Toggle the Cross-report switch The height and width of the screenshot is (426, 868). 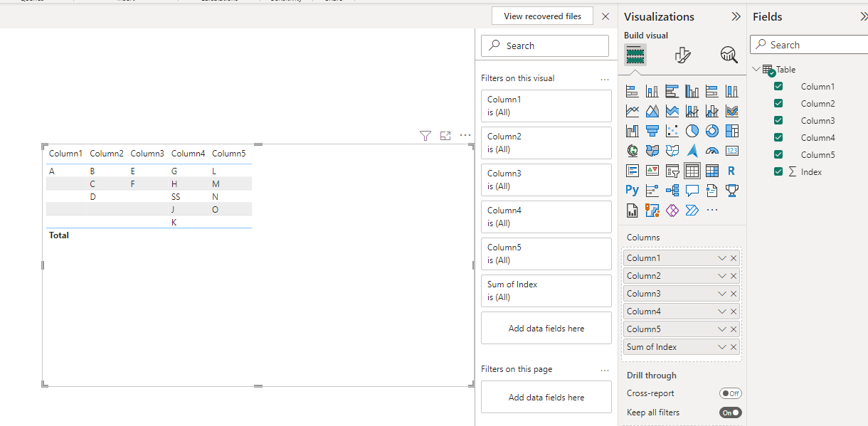tap(730, 393)
